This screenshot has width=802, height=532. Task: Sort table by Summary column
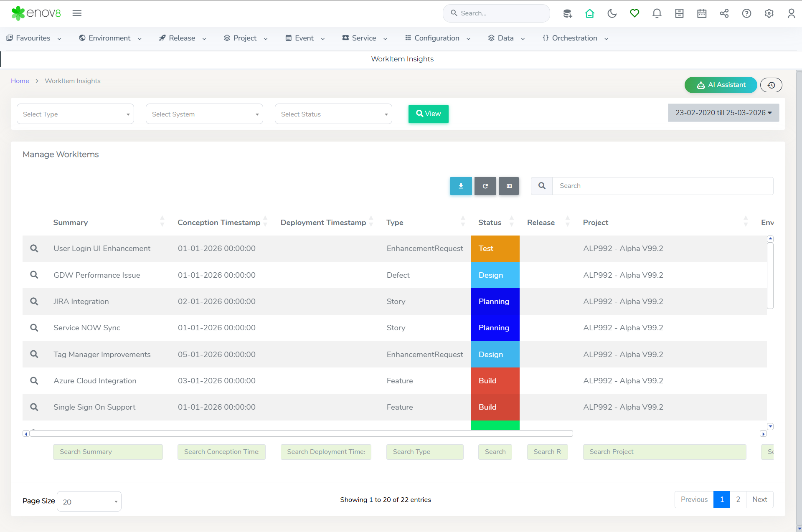click(x=70, y=223)
